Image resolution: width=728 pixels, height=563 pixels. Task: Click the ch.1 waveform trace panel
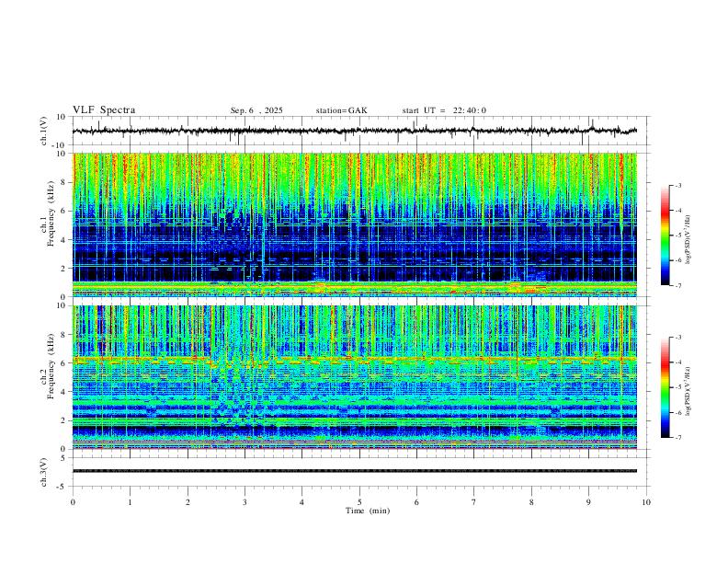point(361,131)
